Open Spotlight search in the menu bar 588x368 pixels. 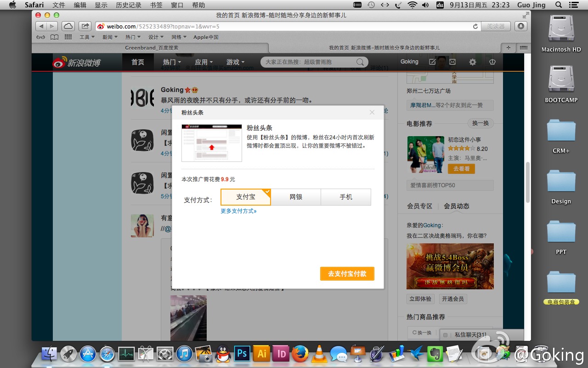pyautogui.click(x=559, y=5)
